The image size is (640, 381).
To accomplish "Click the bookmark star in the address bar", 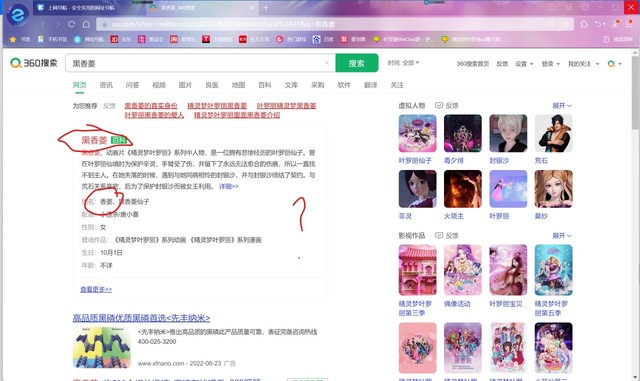I will point(565,25).
